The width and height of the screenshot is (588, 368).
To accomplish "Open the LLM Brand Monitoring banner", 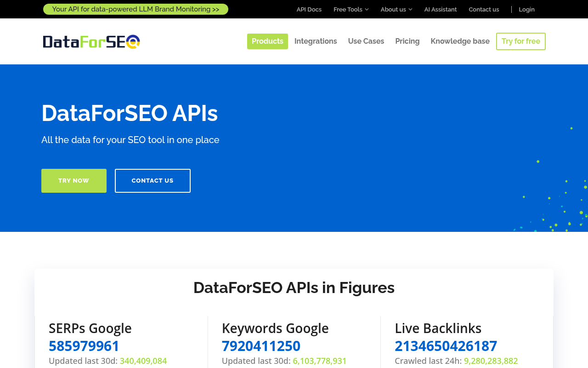I will coord(136,8).
